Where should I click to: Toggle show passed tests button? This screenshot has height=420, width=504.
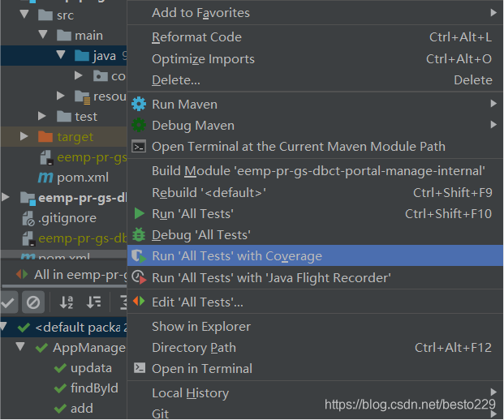[8, 302]
